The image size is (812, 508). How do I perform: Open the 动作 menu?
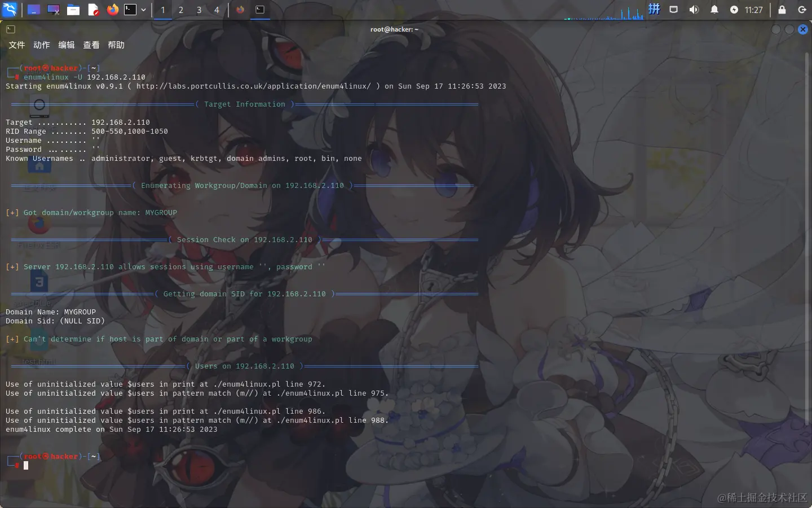42,45
